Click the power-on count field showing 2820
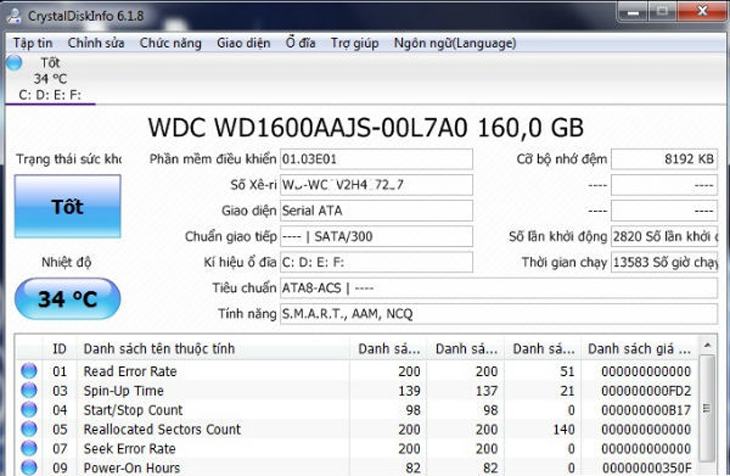The width and height of the screenshot is (730, 476). point(664,237)
